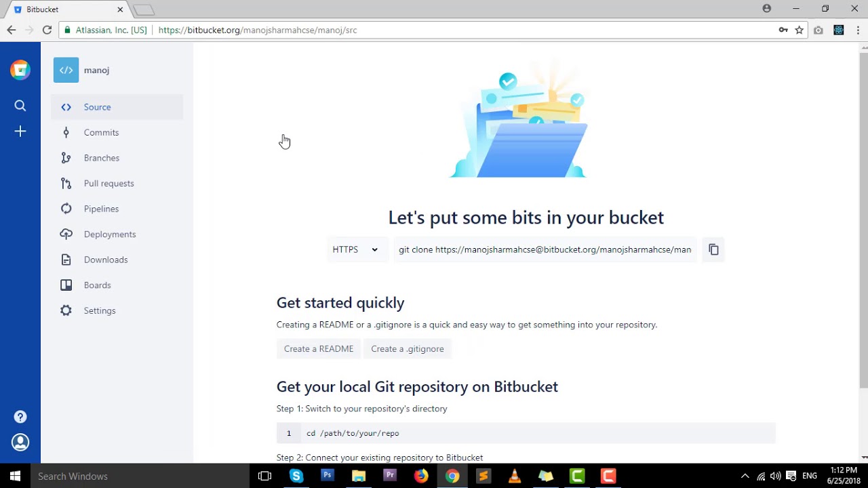
Task: Click the manoj repository name link
Action: pos(96,70)
